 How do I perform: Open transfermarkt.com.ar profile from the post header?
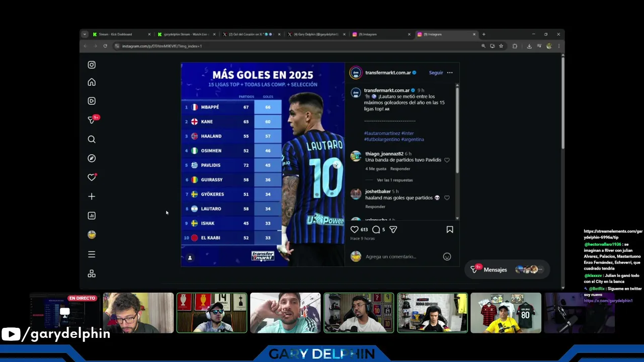387,72
